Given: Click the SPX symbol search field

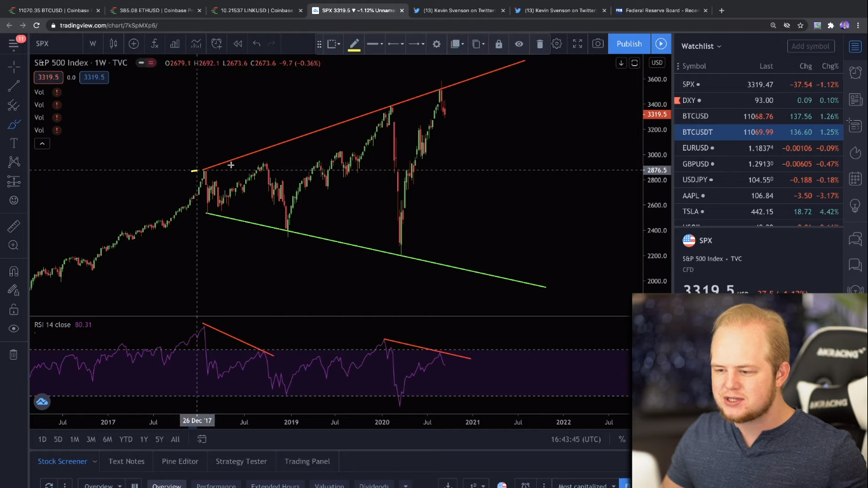Looking at the screenshot, I should [x=56, y=43].
